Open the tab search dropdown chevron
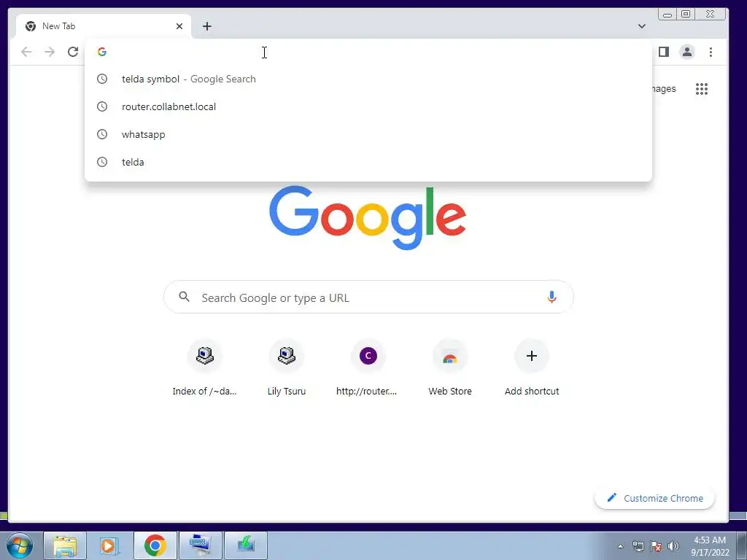The height and width of the screenshot is (560, 747). (x=642, y=26)
